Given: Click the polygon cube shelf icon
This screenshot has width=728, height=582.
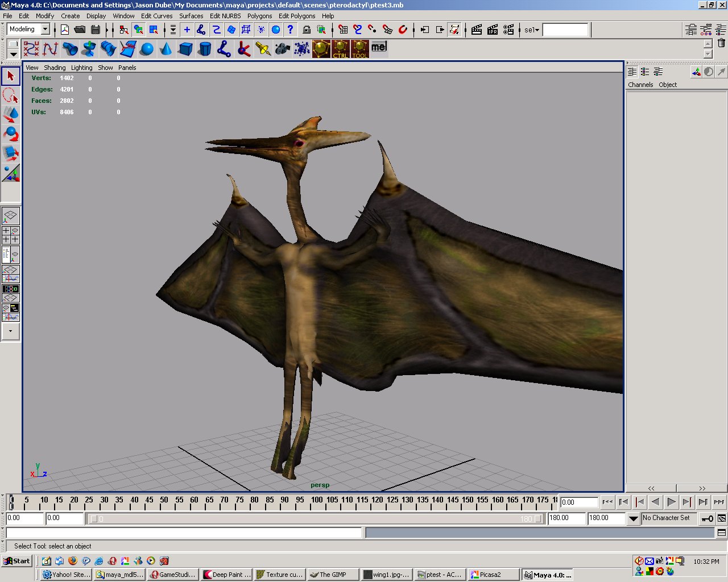Looking at the screenshot, I should pyautogui.click(x=185, y=49).
